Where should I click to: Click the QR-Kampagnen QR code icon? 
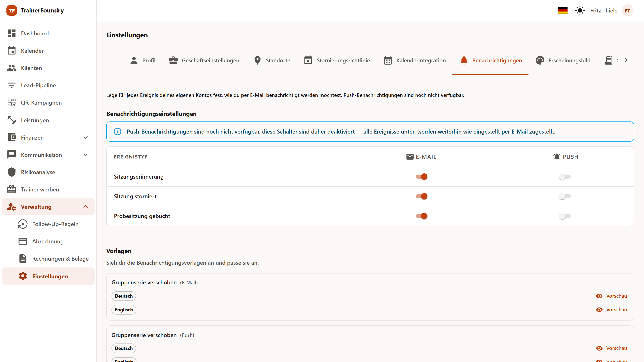tap(11, 102)
